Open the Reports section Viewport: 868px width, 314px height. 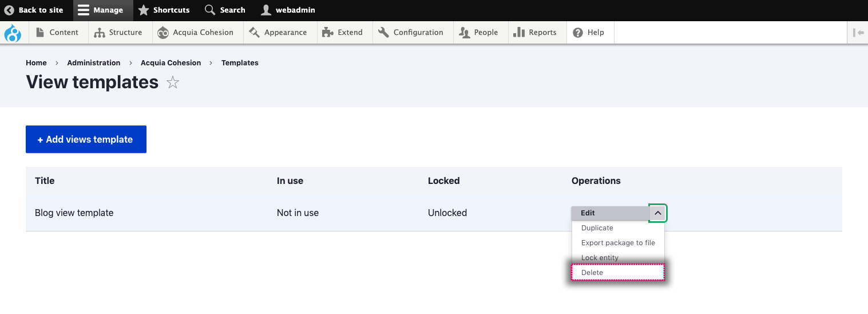click(x=535, y=33)
